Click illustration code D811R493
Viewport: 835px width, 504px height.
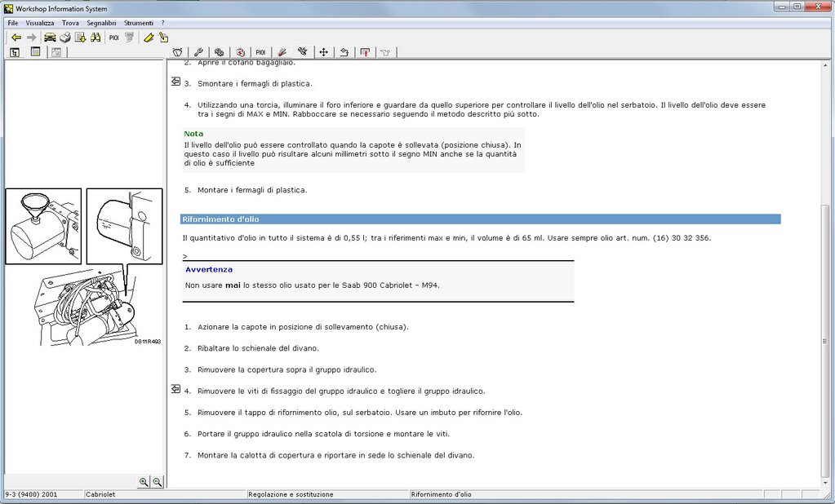point(148,342)
